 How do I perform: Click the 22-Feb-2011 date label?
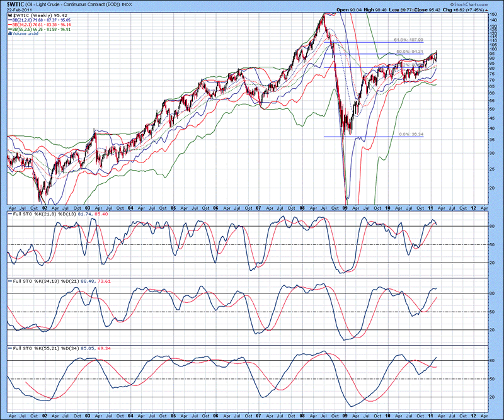pyautogui.click(x=16, y=9)
